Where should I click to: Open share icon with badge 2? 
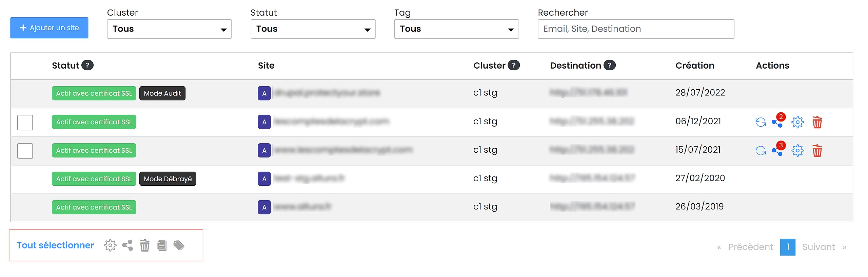(x=778, y=121)
